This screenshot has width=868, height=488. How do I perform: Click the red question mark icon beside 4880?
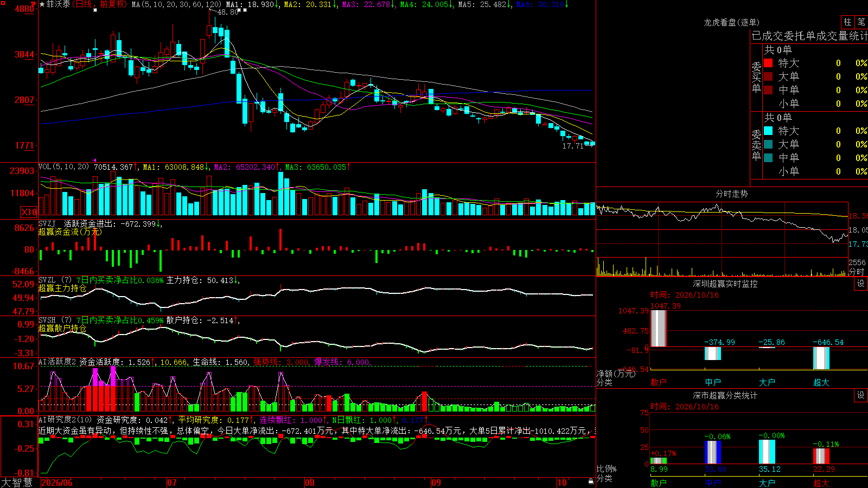[34, 4]
